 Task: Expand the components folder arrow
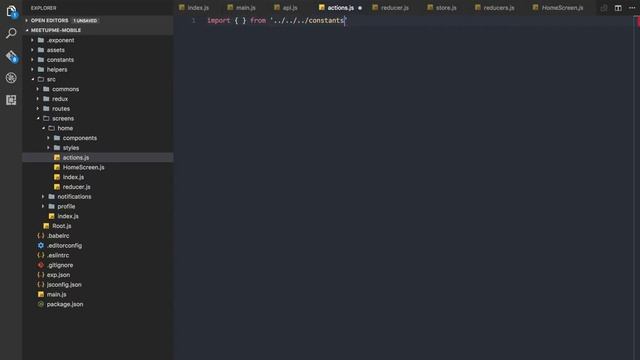point(48,138)
